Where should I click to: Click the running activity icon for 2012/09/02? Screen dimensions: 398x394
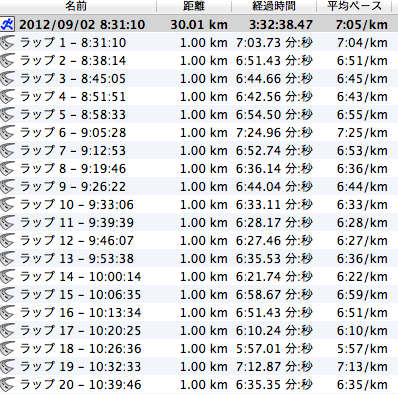click(x=7, y=24)
